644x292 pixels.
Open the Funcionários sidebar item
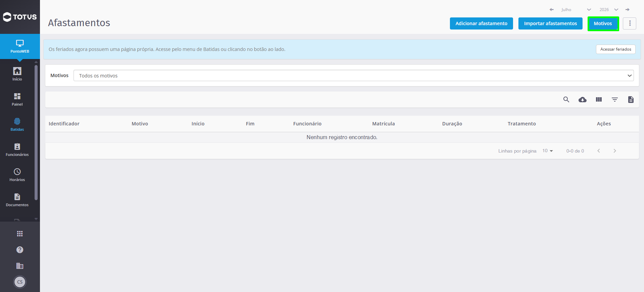click(x=17, y=150)
